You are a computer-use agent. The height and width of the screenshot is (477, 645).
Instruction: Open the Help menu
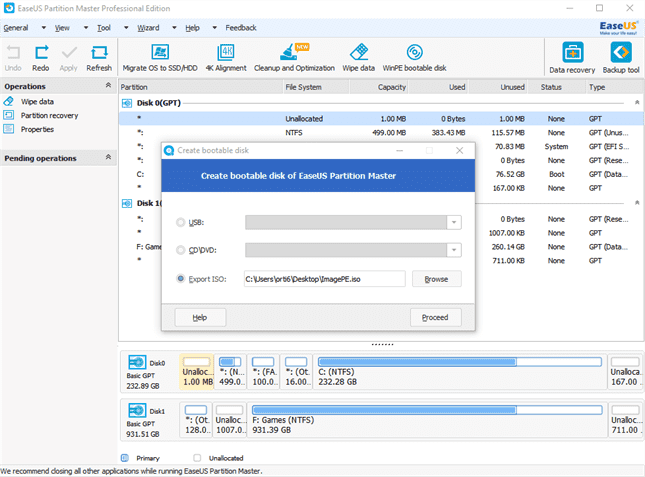pos(192,28)
